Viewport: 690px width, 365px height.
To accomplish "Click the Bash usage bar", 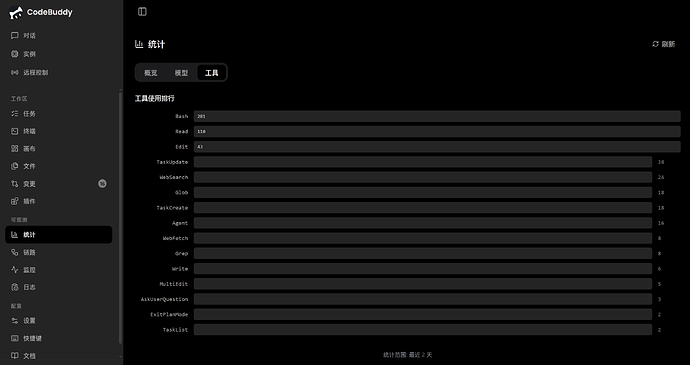I will pyautogui.click(x=437, y=116).
